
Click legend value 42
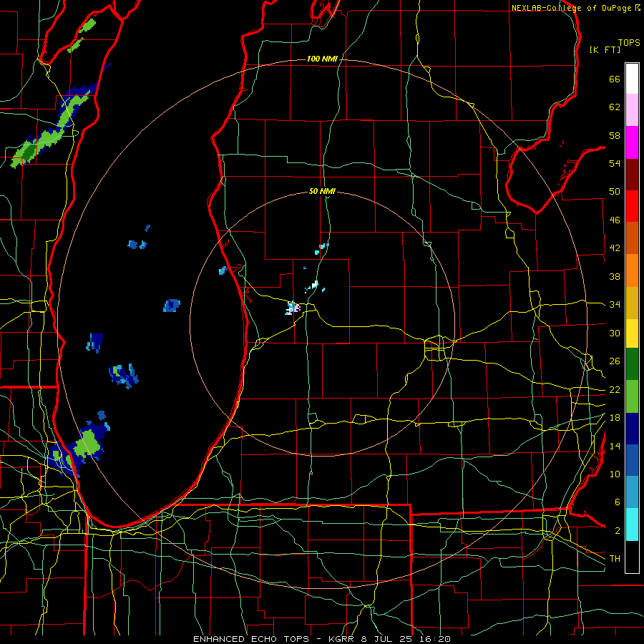point(615,248)
